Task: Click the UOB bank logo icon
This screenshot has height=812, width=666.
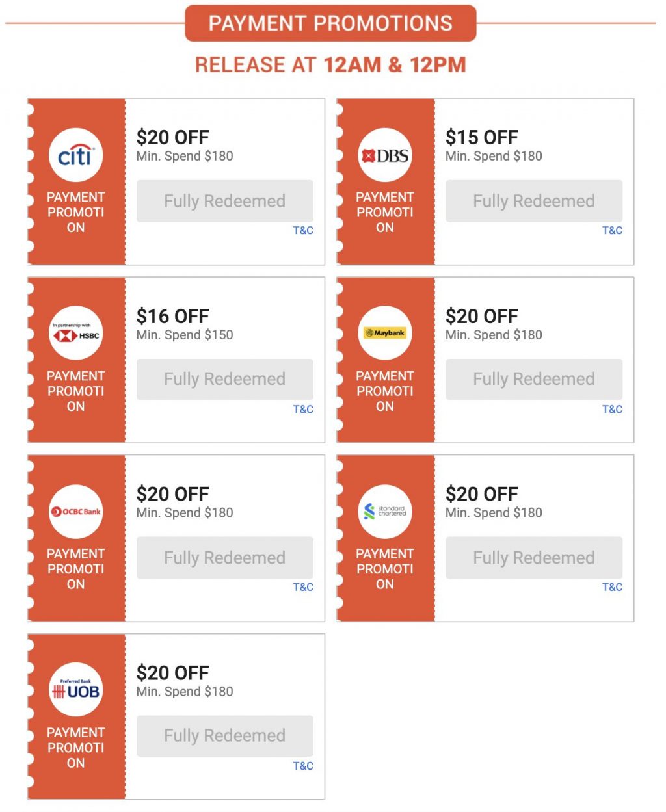Action: point(76,690)
